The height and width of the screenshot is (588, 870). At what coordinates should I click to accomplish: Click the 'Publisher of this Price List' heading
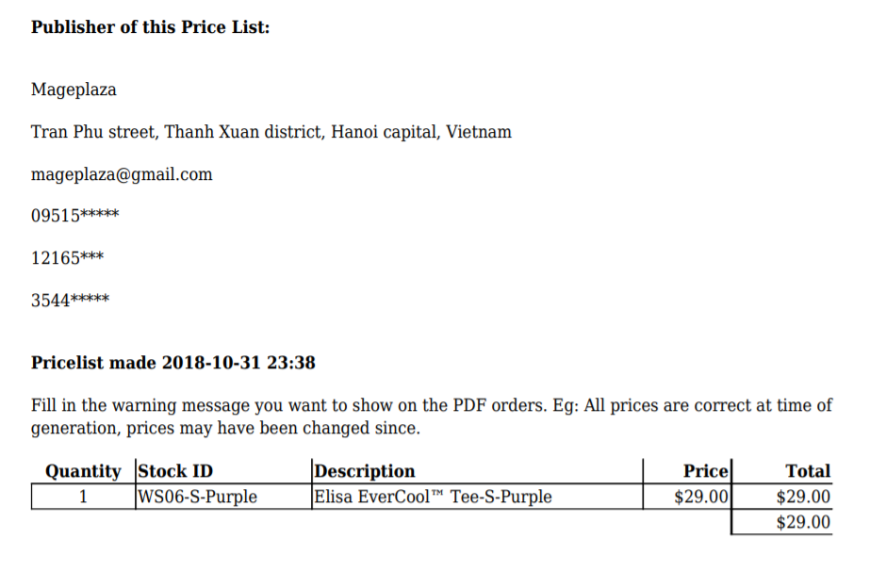coord(151,27)
